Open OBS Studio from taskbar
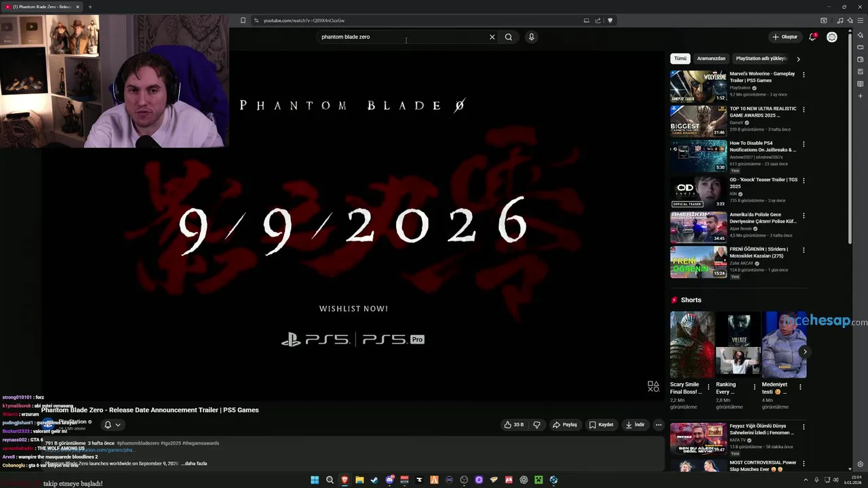The image size is (868, 488). (x=464, y=480)
